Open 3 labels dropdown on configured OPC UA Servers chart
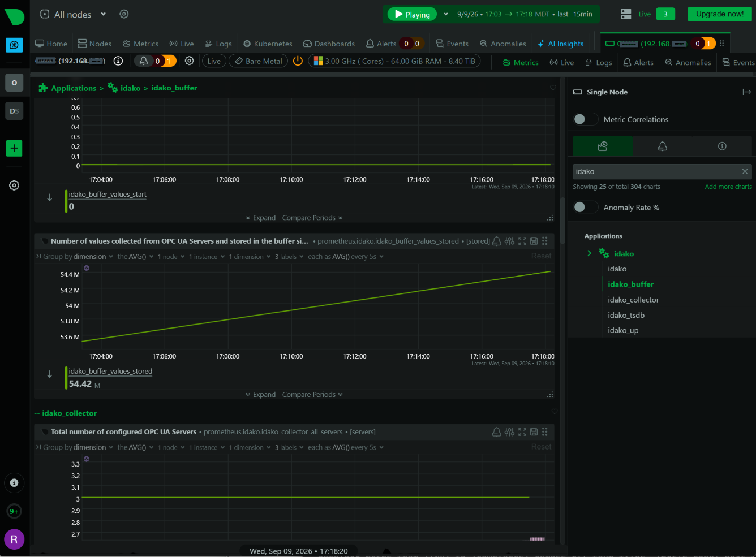The width and height of the screenshot is (756, 557). pos(289,448)
